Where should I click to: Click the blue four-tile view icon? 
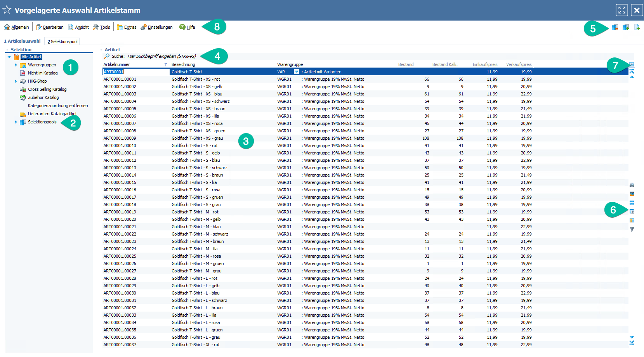click(x=632, y=203)
